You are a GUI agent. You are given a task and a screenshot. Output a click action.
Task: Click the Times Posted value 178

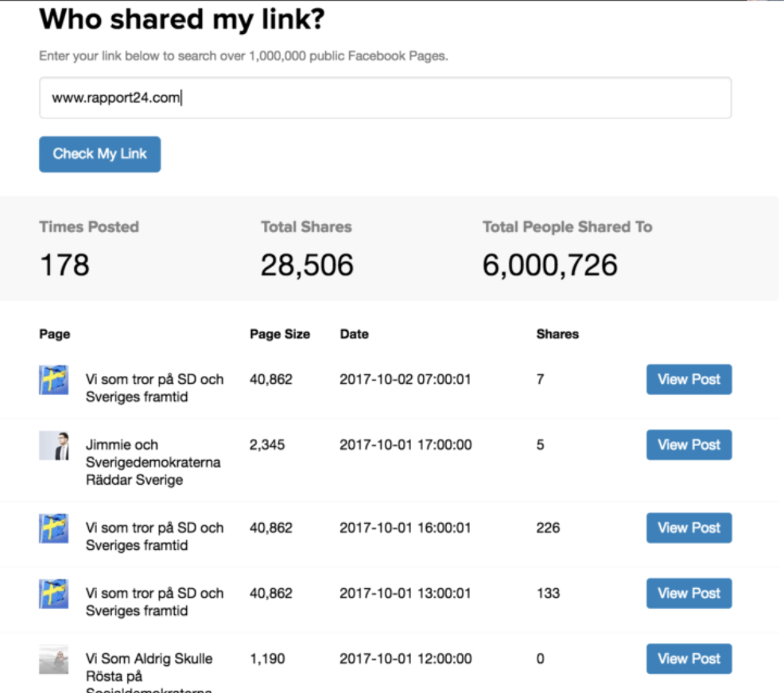point(64,265)
